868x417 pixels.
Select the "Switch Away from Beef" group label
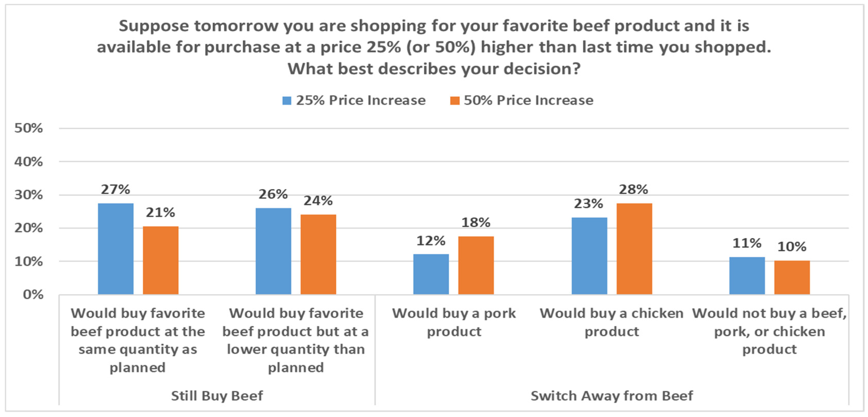coord(612,396)
